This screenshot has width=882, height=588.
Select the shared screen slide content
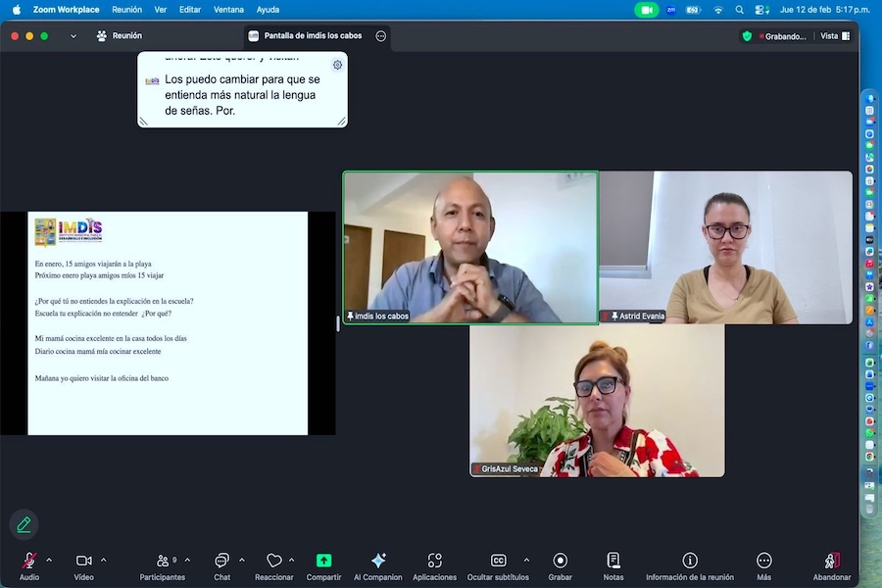click(x=168, y=323)
